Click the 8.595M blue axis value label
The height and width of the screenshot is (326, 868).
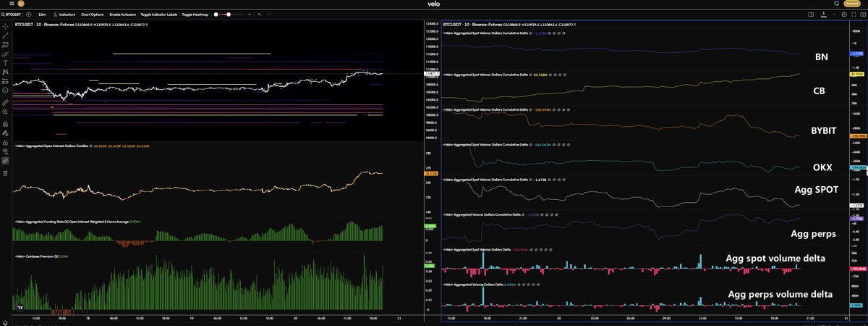(856, 305)
